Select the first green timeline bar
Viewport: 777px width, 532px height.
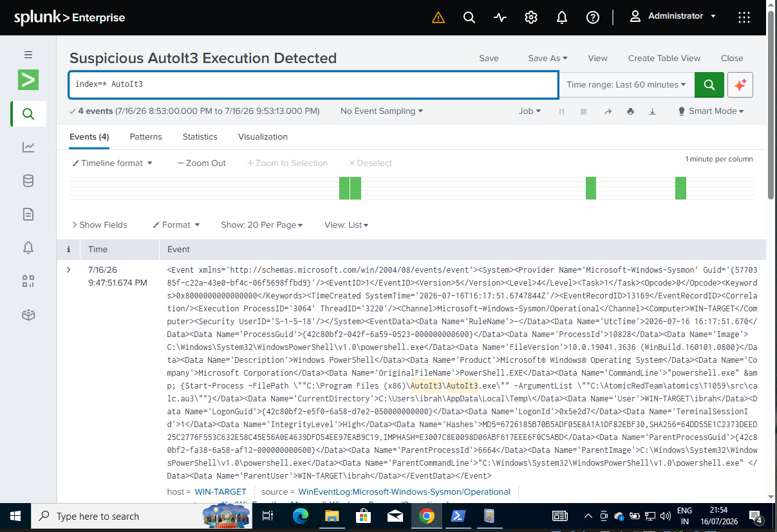coord(344,188)
